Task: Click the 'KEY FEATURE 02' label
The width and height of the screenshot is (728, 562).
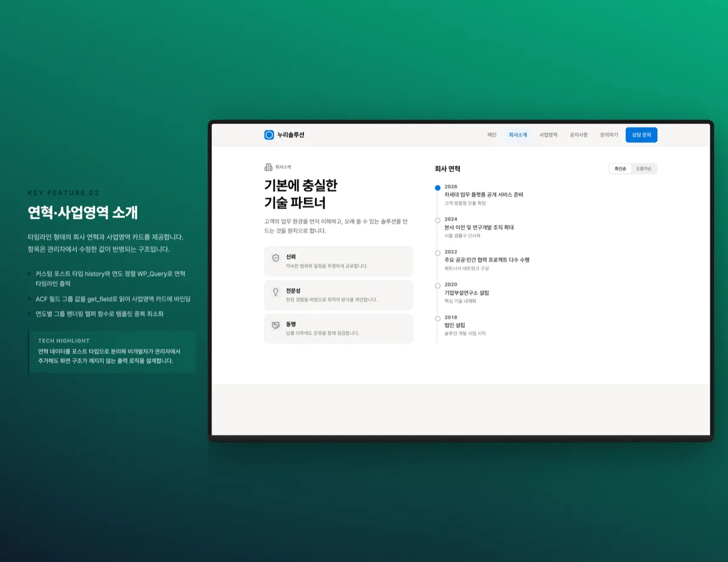Action: (x=63, y=193)
